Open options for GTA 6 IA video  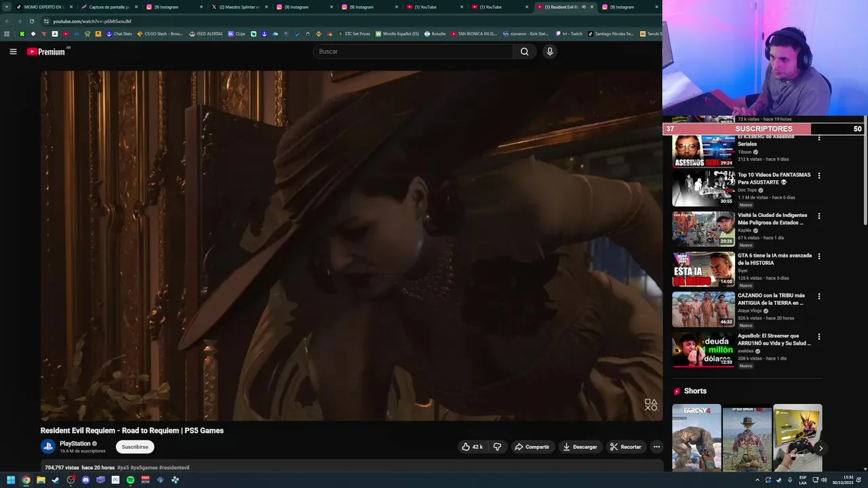(818, 256)
